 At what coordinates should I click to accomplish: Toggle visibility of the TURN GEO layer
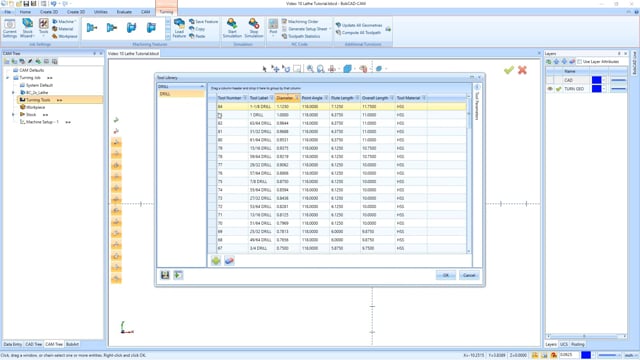550,89
